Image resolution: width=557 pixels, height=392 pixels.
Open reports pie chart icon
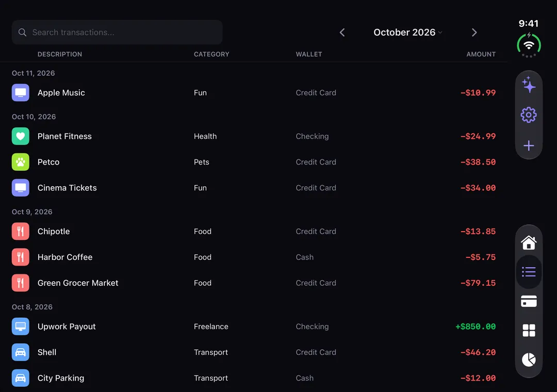point(529,360)
